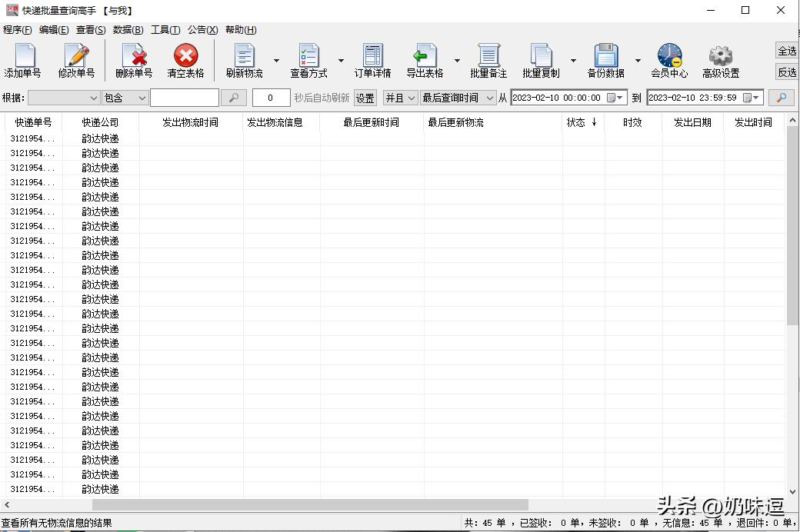Open the 数据(B) menu
Image resolution: width=800 pixels, height=532 pixels.
point(128,29)
